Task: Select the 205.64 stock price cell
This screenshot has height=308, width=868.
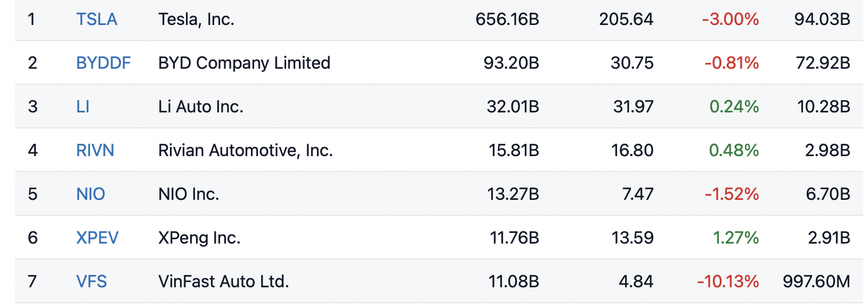Action: 626,19
